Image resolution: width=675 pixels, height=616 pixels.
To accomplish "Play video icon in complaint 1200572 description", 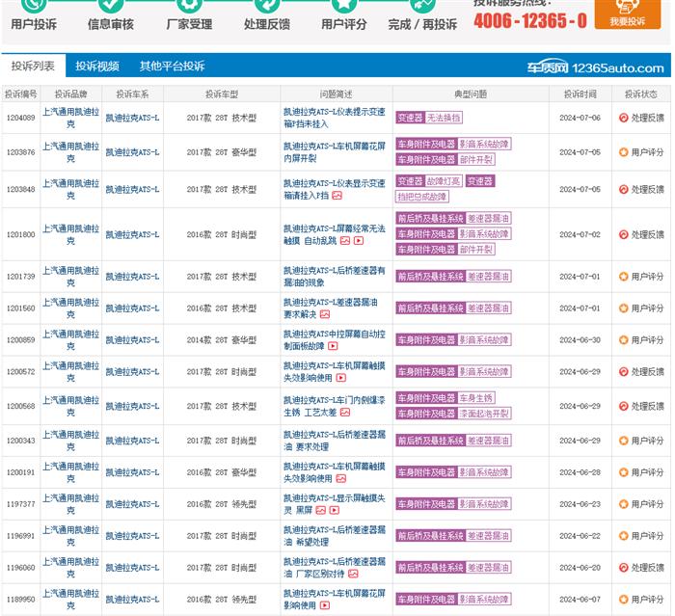I will [x=341, y=378].
